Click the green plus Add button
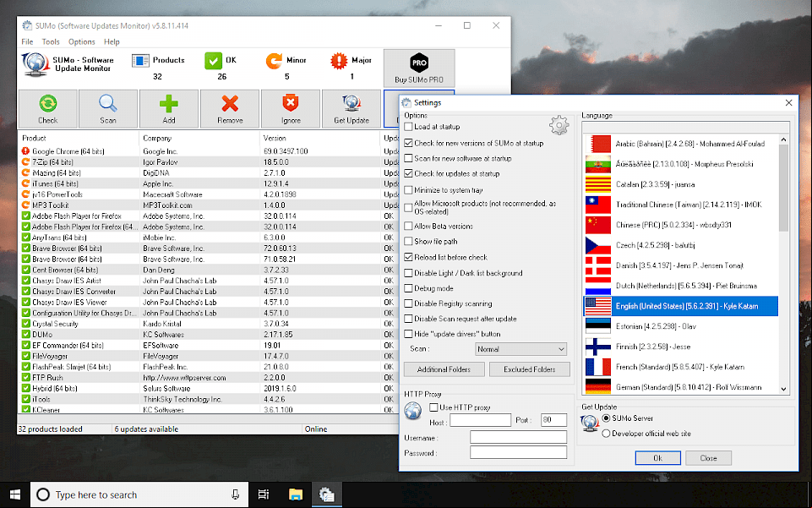 (x=169, y=109)
